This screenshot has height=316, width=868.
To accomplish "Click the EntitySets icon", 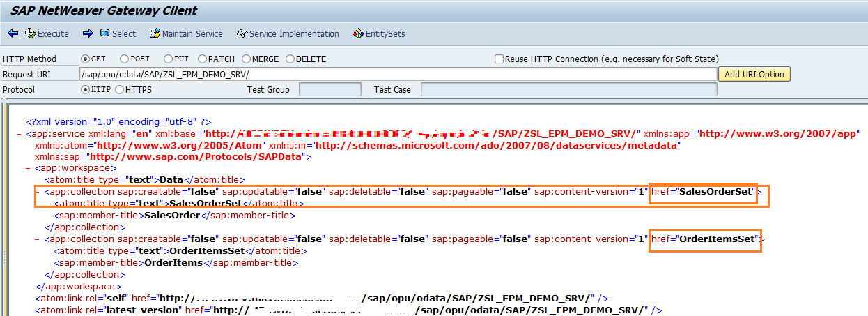I will [x=358, y=33].
